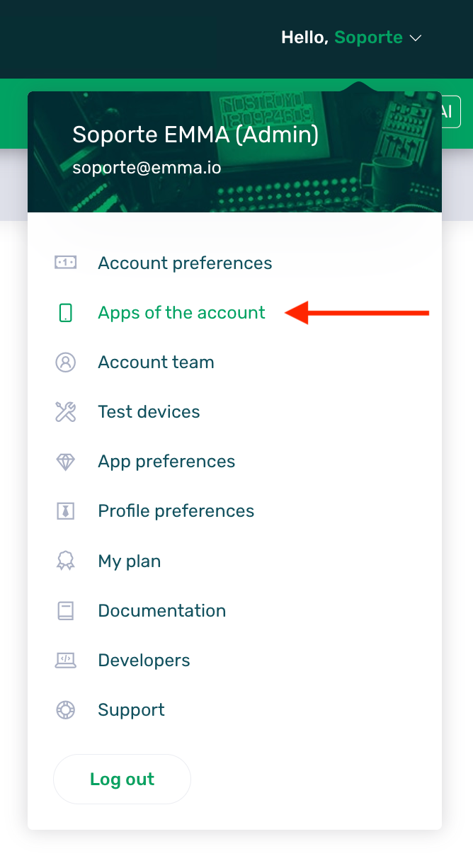
Task: Click the Test devices wrench icon
Action: [x=65, y=411]
